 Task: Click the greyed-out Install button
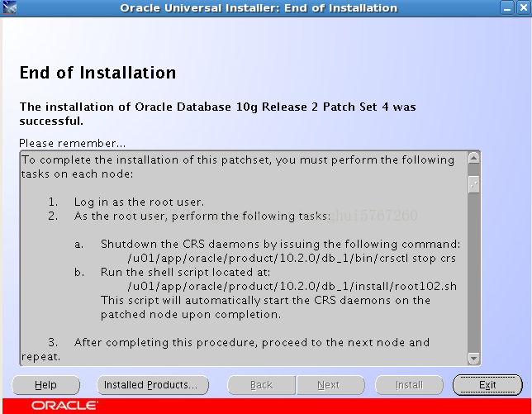pyautogui.click(x=409, y=385)
